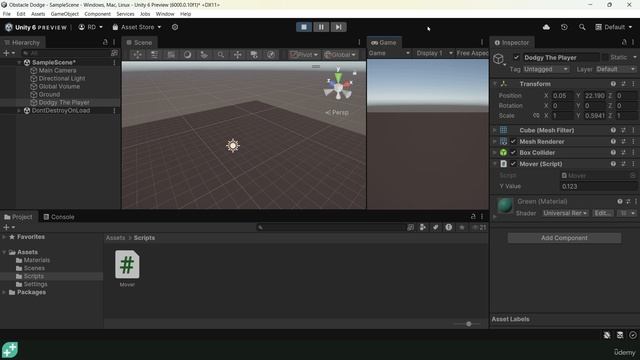640x360 pixels.
Task: Open the Pivot handle position dropdown
Action: click(304, 55)
